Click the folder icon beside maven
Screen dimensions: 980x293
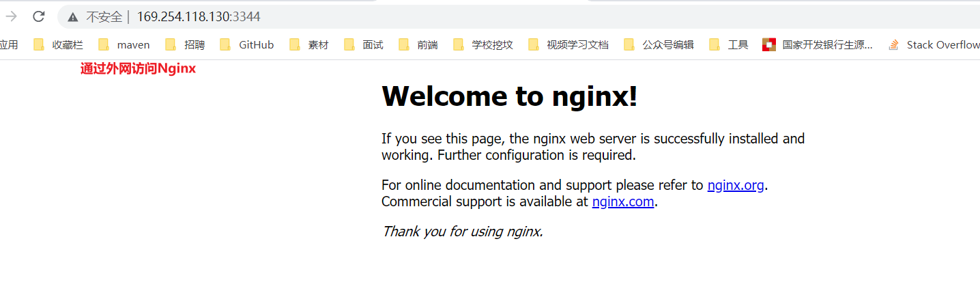104,45
